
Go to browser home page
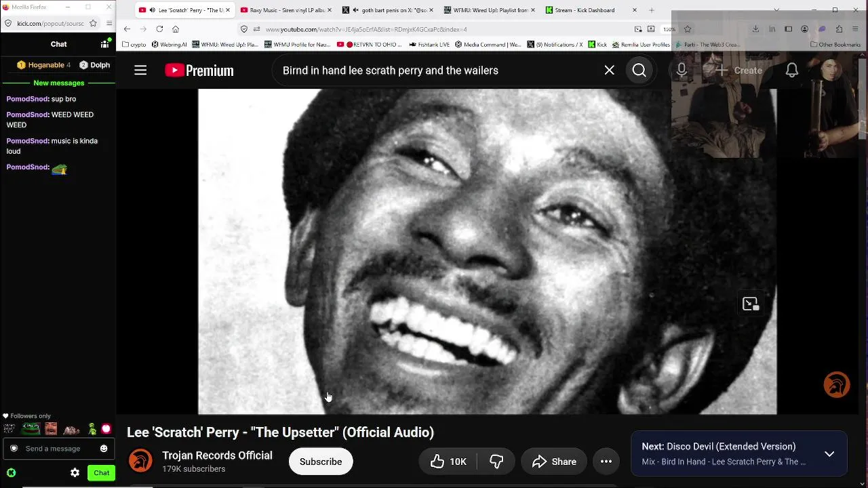[x=176, y=29]
